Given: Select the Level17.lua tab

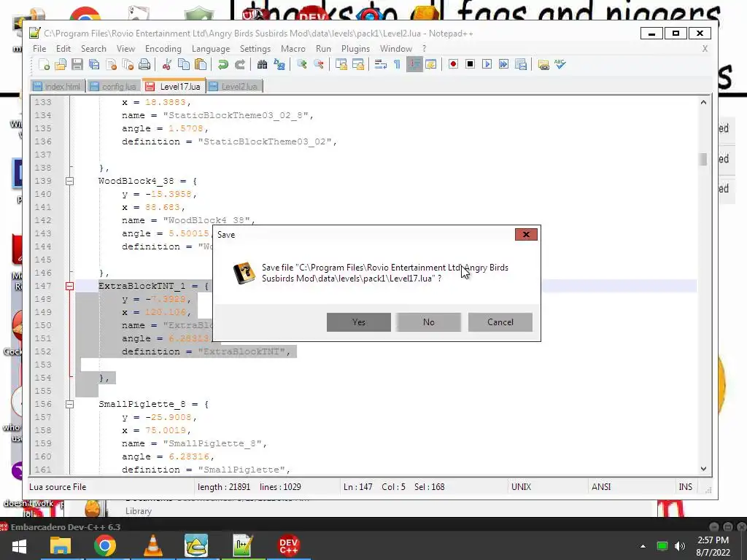Looking at the screenshot, I should [x=174, y=86].
